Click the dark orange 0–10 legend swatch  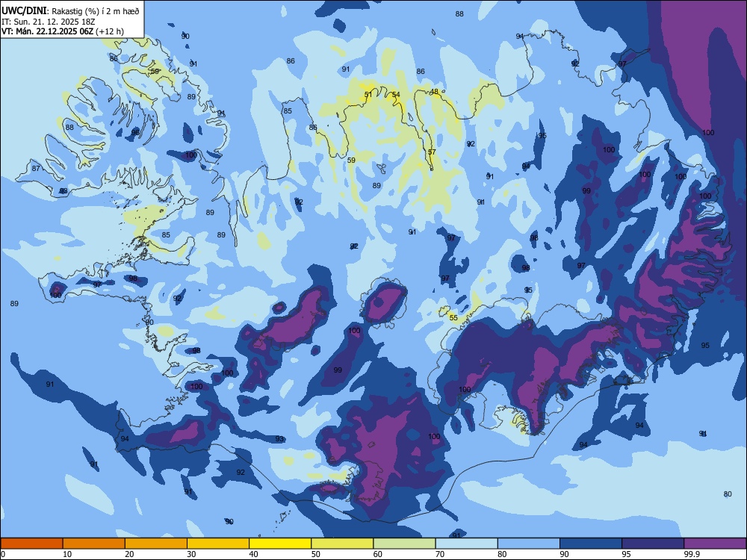coord(31,544)
